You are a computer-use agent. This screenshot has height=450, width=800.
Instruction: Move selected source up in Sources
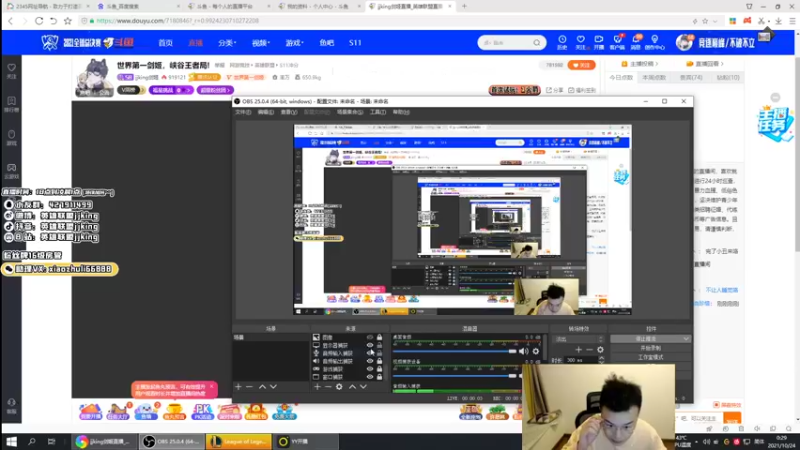(352, 387)
